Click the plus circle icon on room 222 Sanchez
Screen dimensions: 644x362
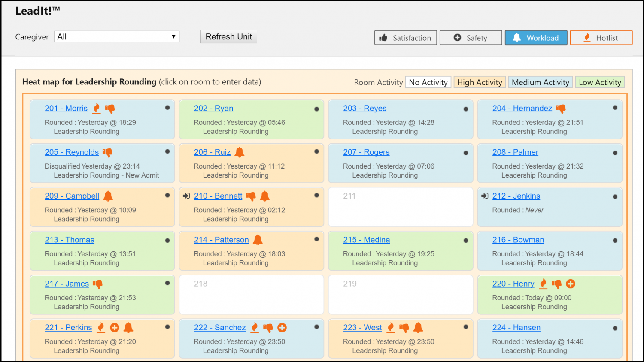(x=282, y=328)
